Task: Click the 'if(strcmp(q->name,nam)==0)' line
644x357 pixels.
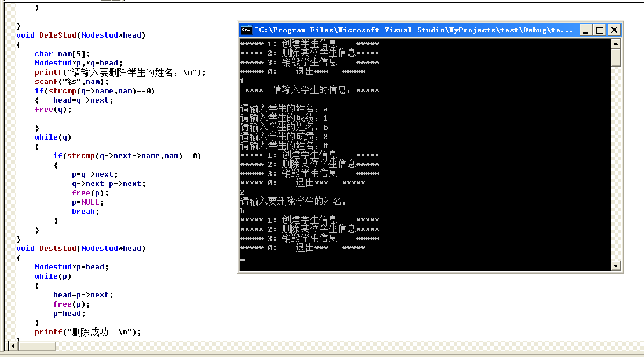Action: coord(95,91)
